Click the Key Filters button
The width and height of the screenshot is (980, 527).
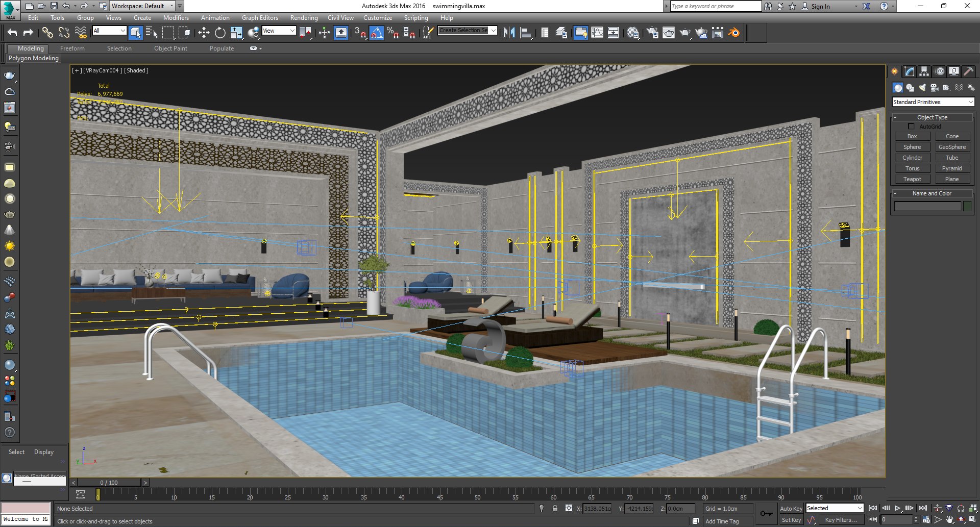coord(841,520)
